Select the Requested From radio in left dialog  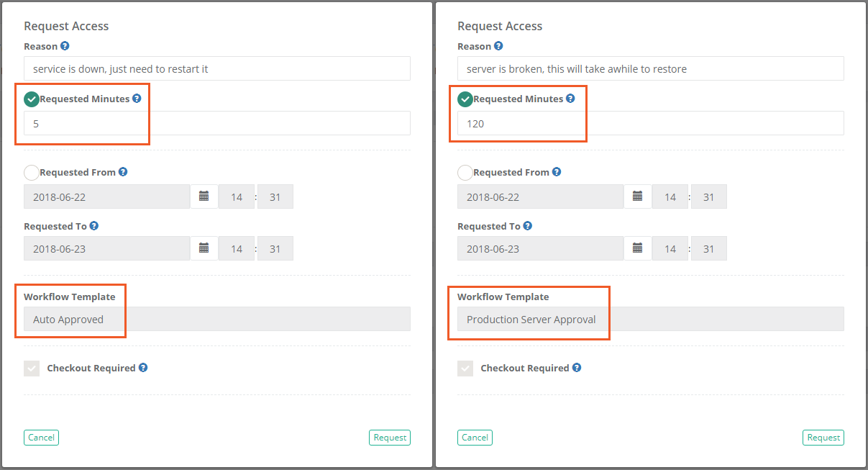(x=31, y=172)
